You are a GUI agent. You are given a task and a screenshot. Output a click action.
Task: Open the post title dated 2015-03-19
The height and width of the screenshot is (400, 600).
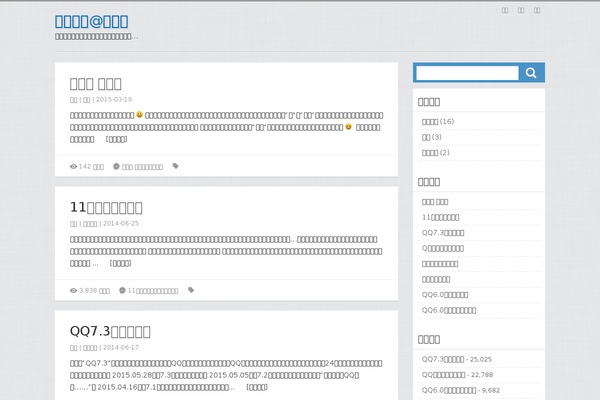click(96, 83)
